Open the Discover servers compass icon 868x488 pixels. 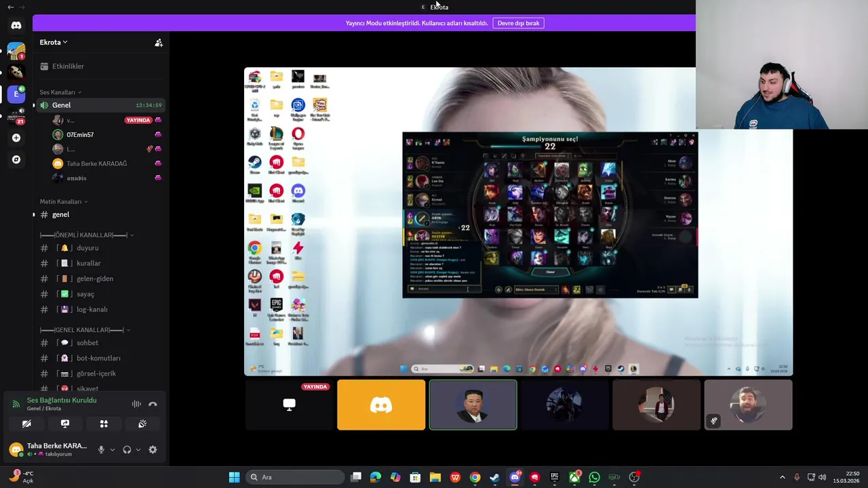16,159
